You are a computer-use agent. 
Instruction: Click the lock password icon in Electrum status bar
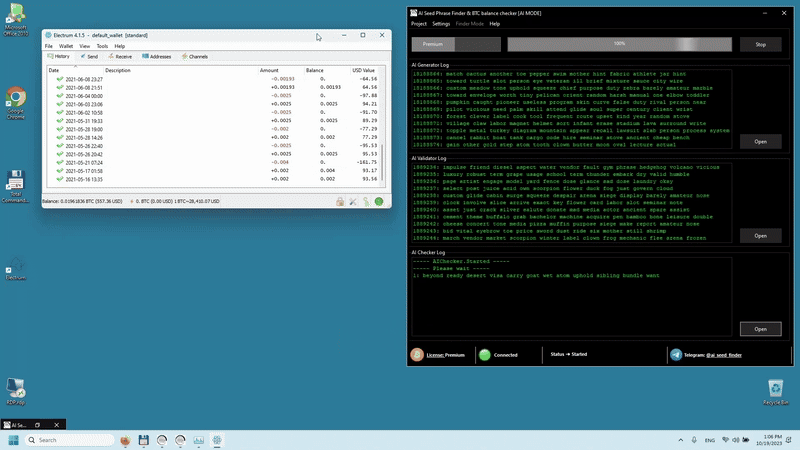[x=340, y=201]
